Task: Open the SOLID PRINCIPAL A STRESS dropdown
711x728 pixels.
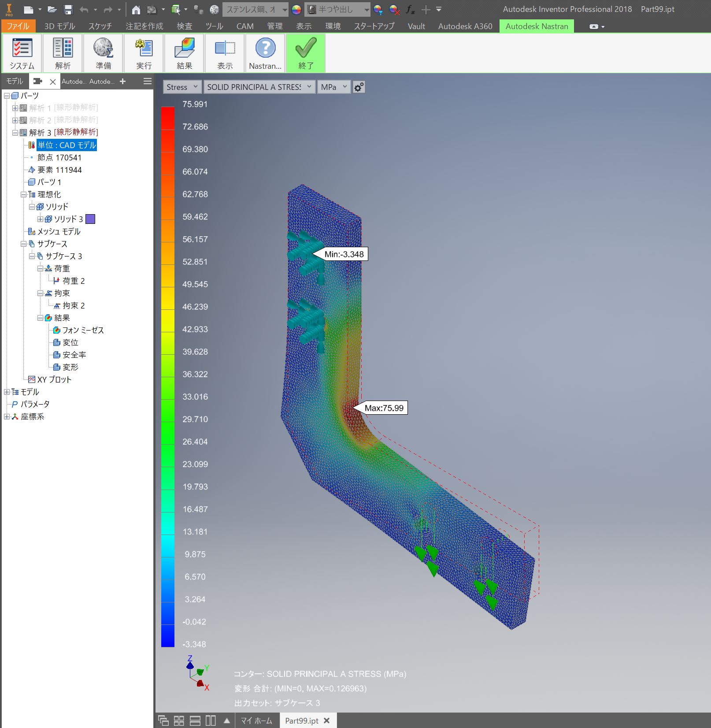Action: (259, 87)
